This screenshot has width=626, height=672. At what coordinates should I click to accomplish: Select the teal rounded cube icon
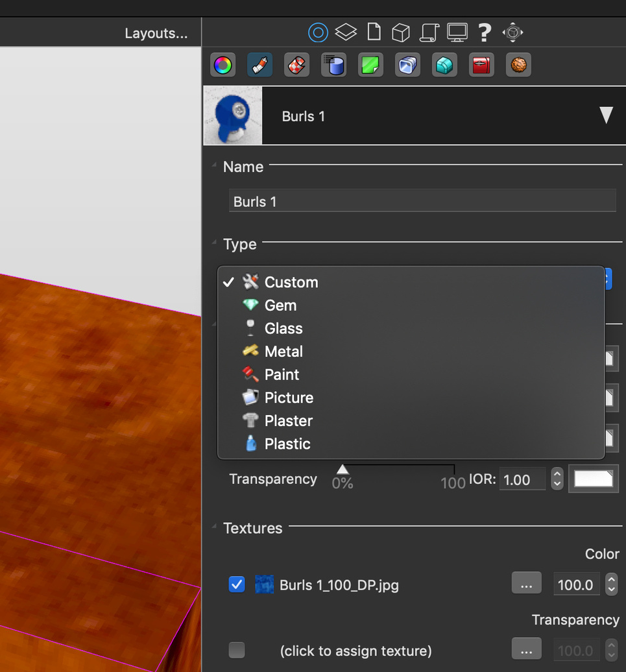[x=444, y=65]
